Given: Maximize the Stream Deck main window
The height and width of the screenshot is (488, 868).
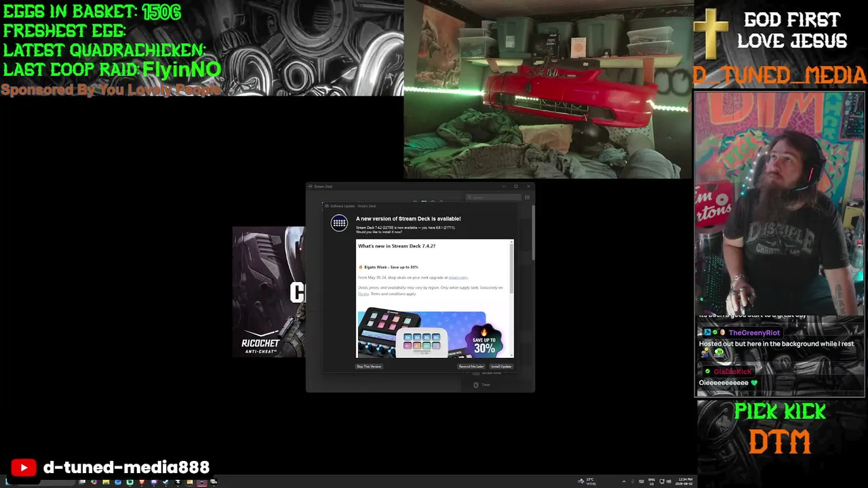Looking at the screenshot, I should coord(516,186).
